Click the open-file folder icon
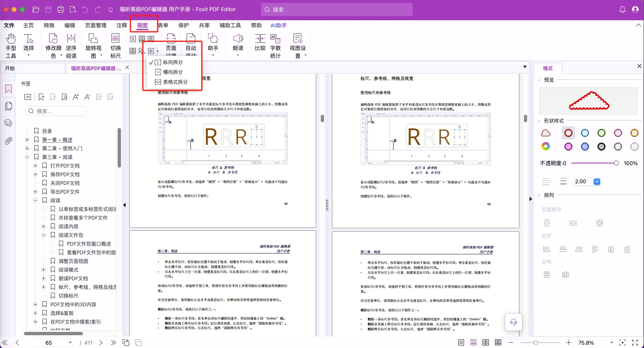The height and width of the screenshot is (348, 644). coord(36,9)
